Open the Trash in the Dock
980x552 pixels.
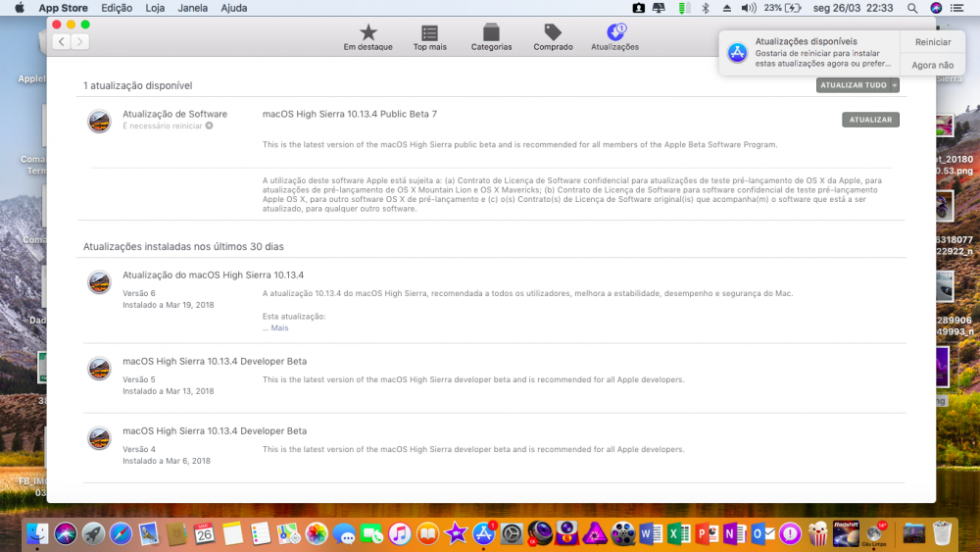941,534
